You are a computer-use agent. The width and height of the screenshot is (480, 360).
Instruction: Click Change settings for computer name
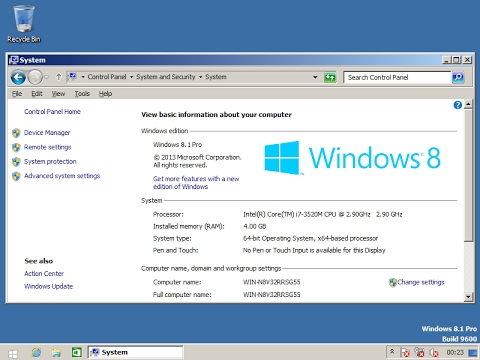[421, 282]
